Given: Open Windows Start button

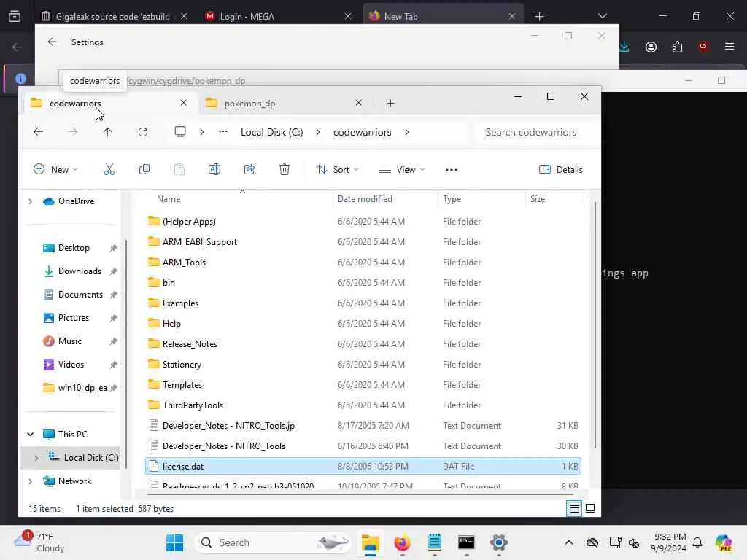Looking at the screenshot, I should coord(175,542).
